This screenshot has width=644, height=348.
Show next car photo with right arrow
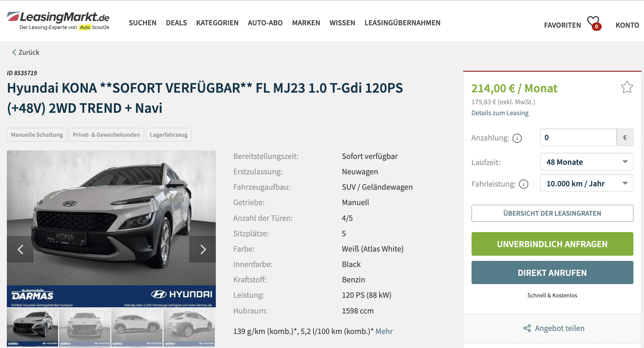[202, 249]
